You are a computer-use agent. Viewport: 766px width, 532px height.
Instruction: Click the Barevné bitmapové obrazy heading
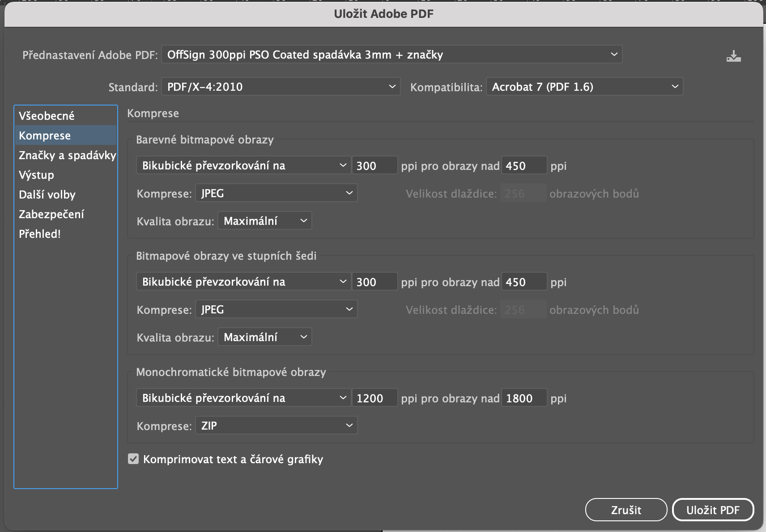click(204, 139)
